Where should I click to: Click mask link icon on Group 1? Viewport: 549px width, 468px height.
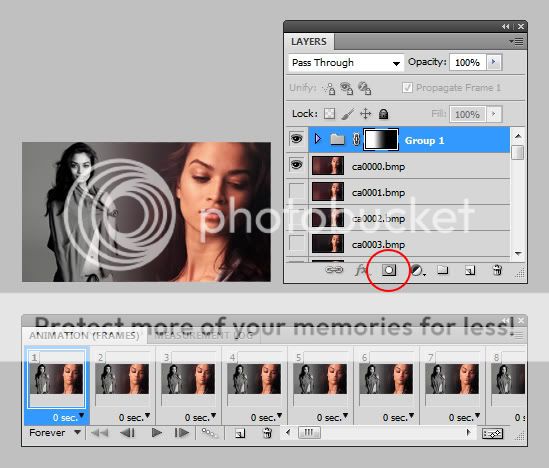coord(356,140)
